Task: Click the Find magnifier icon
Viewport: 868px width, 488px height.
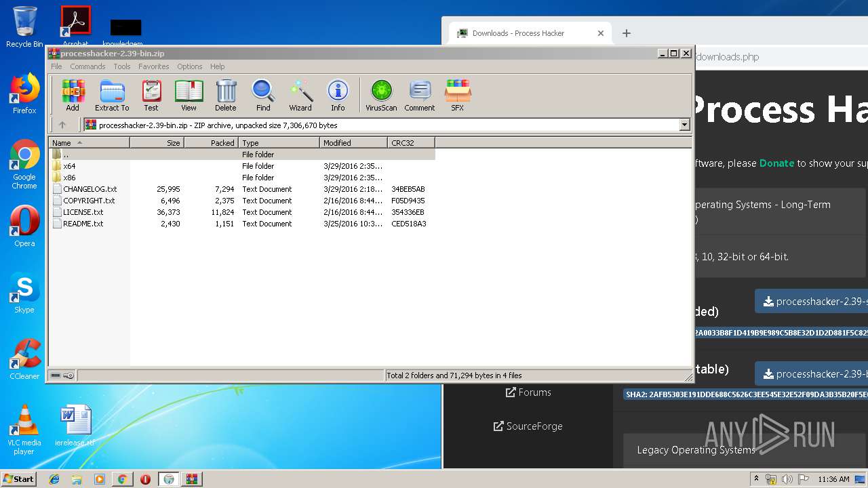Action: 263,95
